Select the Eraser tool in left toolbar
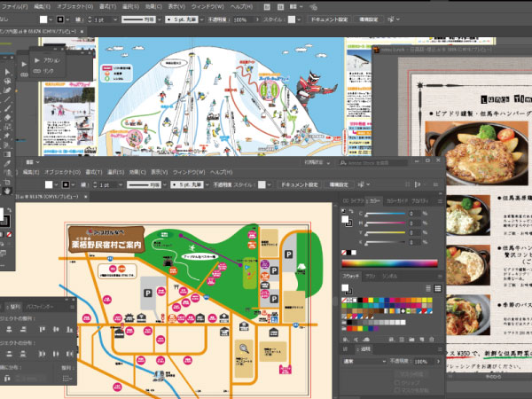Screen dimensions: 532x399 [x=6, y=116]
